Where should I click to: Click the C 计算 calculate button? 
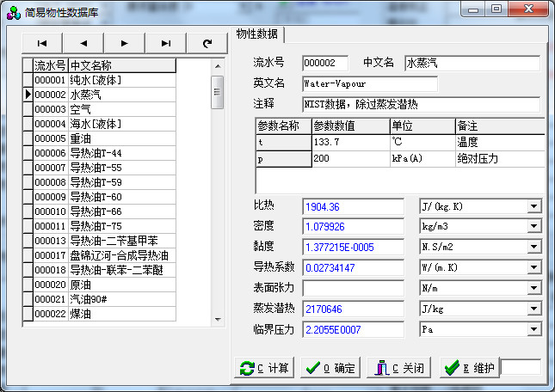coord(264,368)
